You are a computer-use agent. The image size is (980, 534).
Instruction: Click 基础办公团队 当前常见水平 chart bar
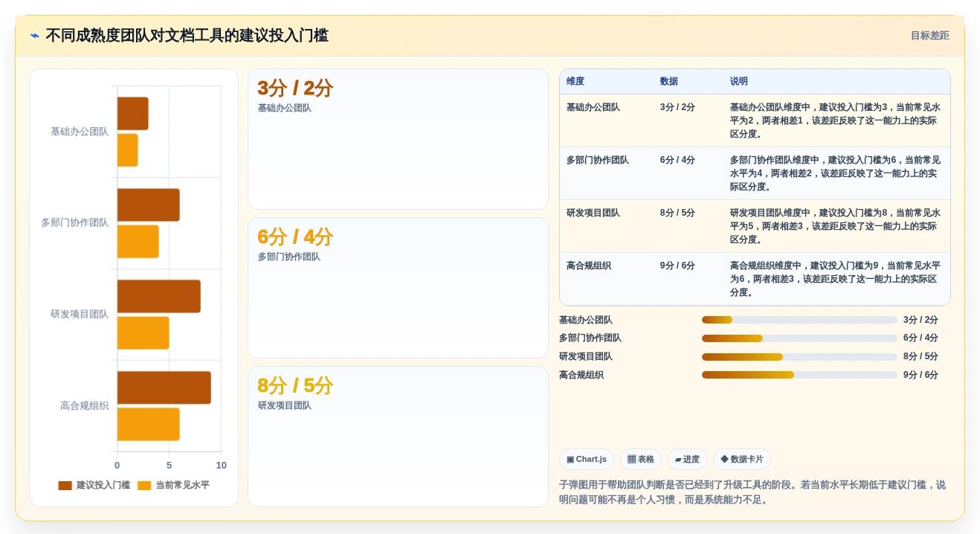click(128, 149)
